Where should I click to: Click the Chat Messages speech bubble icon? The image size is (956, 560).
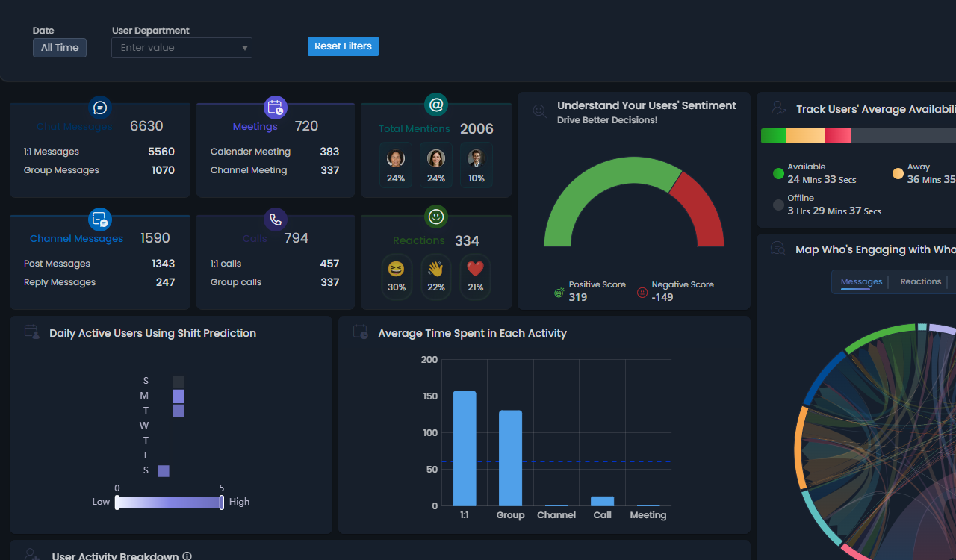[100, 107]
